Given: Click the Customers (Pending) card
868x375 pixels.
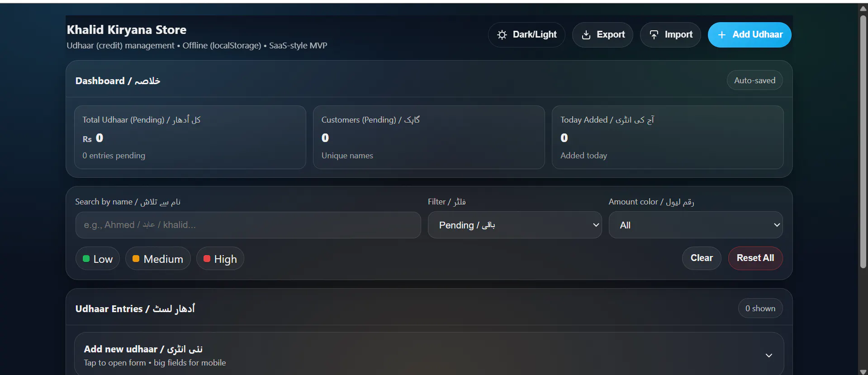Looking at the screenshot, I should 429,138.
